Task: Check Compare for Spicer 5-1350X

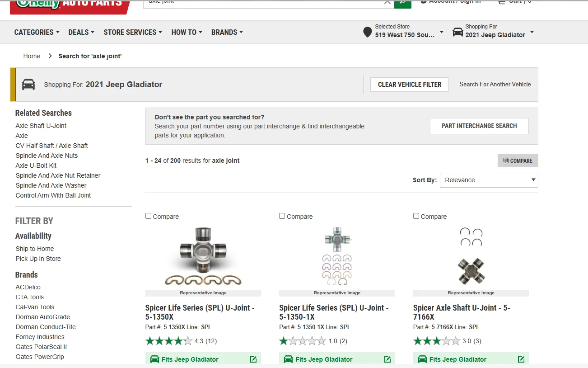Action: coord(148,216)
